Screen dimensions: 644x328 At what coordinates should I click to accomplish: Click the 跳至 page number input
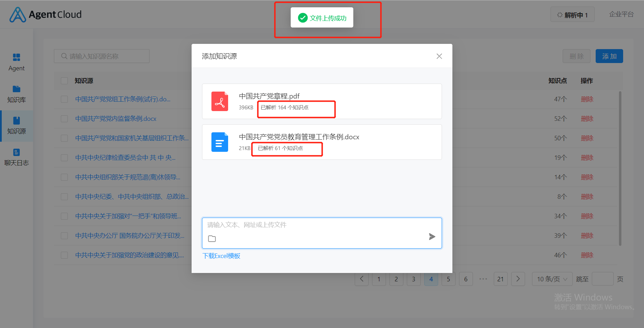(603, 279)
